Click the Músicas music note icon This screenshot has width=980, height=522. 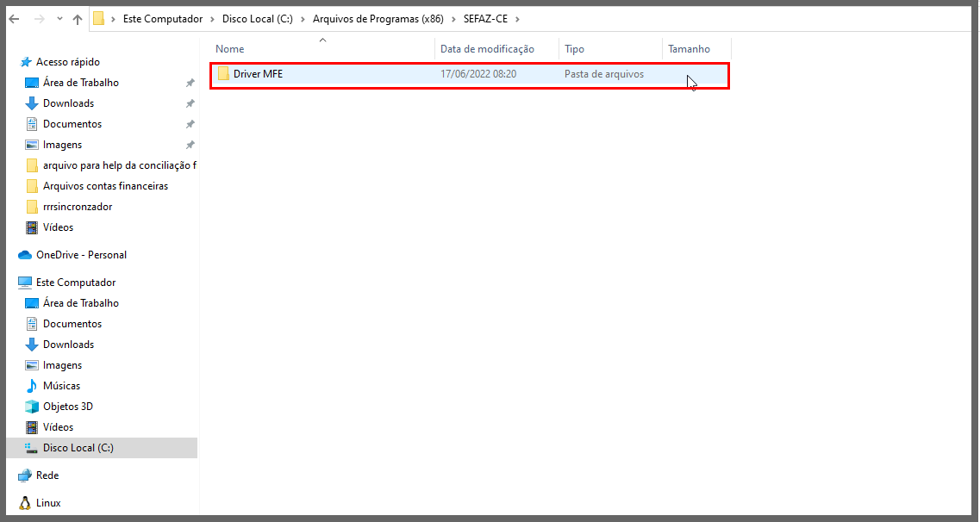31,385
